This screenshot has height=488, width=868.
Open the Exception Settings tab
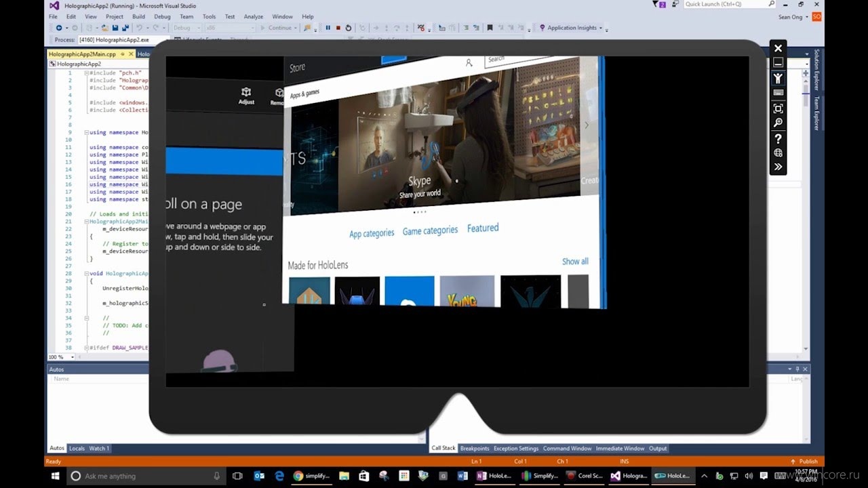(x=516, y=448)
